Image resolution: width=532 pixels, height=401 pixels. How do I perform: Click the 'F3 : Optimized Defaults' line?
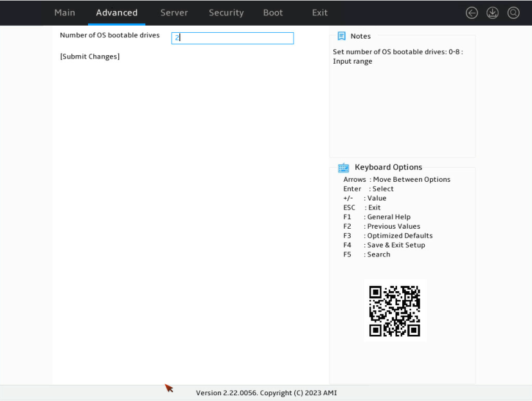(x=388, y=235)
